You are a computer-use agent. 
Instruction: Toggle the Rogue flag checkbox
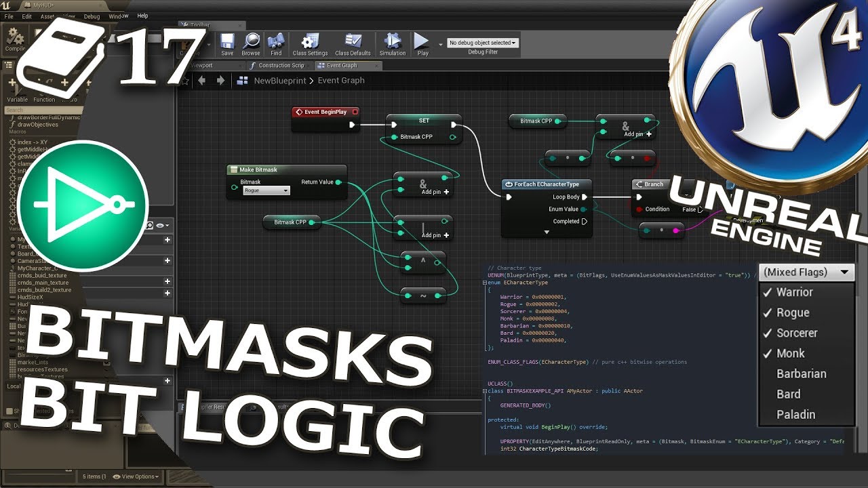pos(768,312)
